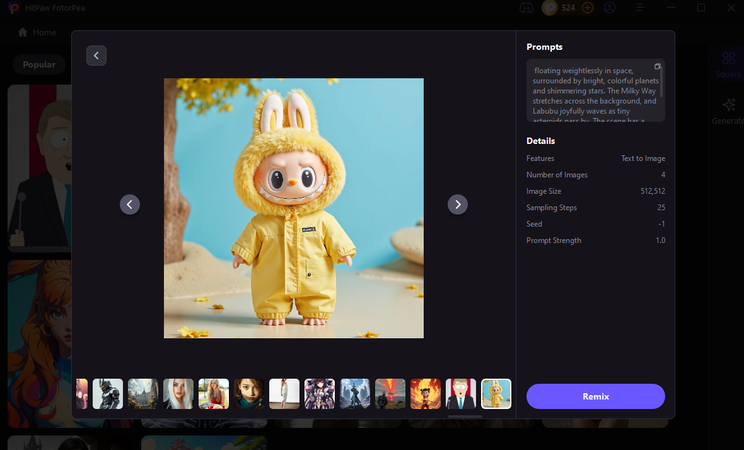Select the yellow Labubu thumbnail
The width and height of the screenshot is (744, 450).
click(496, 394)
